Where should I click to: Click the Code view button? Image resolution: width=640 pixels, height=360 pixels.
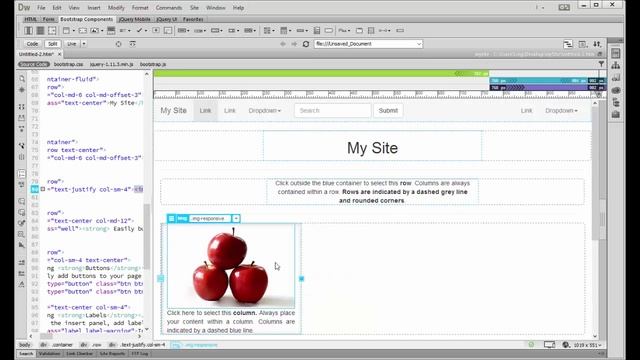pyautogui.click(x=32, y=44)
